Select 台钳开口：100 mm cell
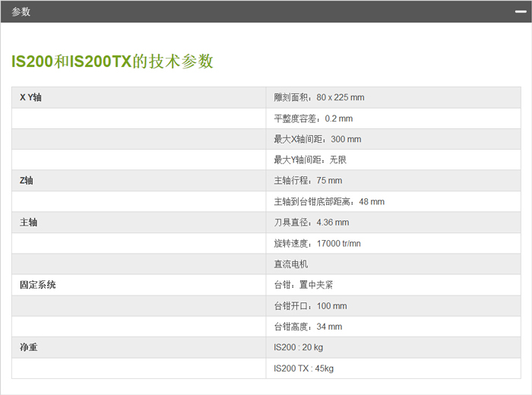 (x=393, y=306)
